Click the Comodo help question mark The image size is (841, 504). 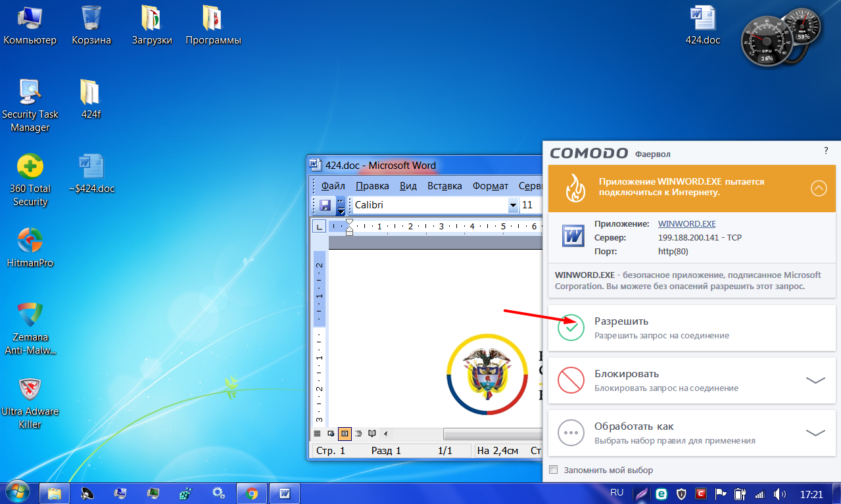(826, 150)
